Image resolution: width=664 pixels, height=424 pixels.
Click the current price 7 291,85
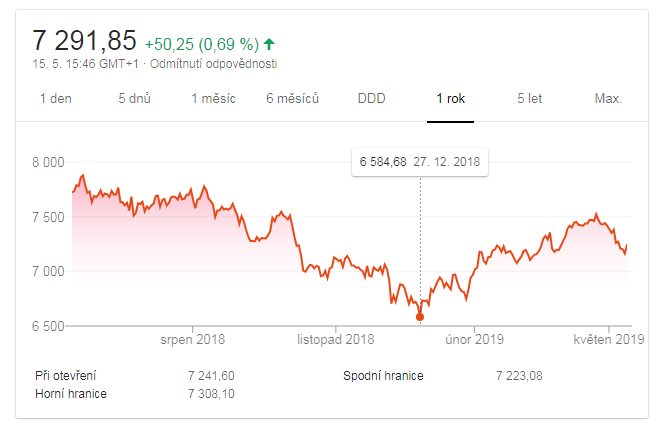click(x=84, y=41)
